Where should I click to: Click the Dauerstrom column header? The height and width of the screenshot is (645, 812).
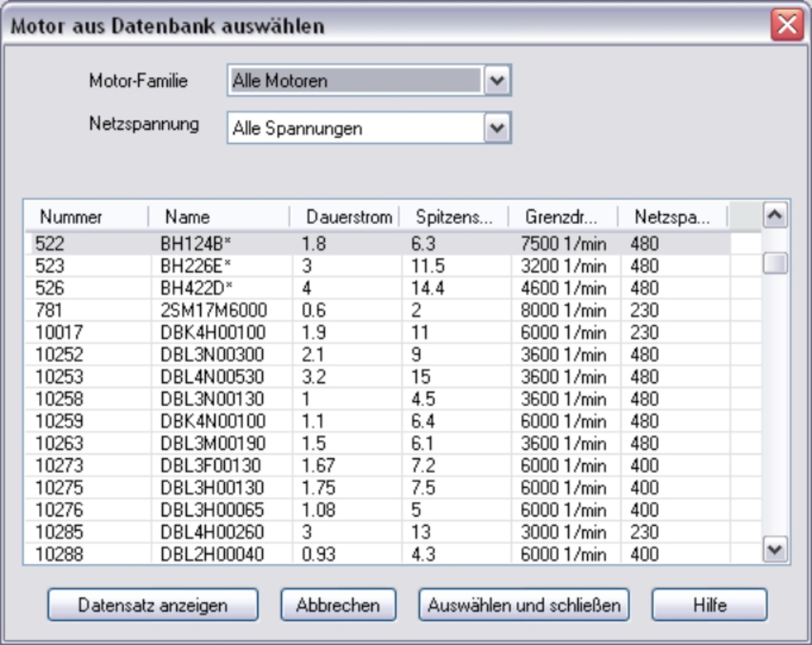[348, 217]
